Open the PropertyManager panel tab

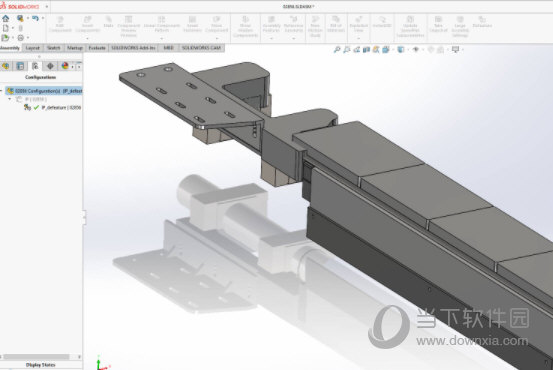point(20,66)
